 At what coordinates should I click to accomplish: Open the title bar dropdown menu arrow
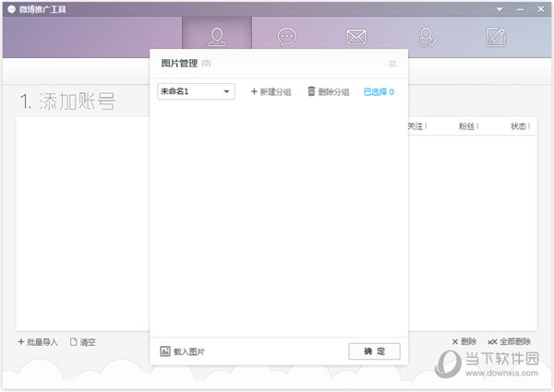pos(500,9)
